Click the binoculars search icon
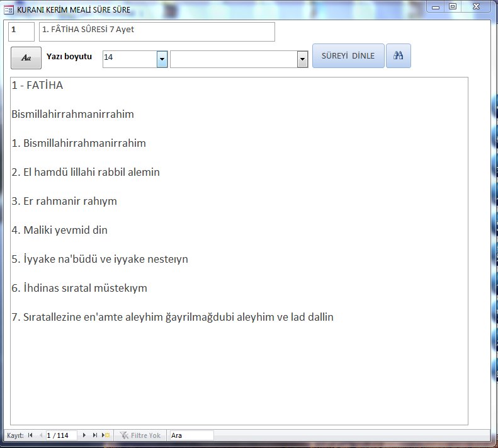498x448 pixels. pos(398,56)
